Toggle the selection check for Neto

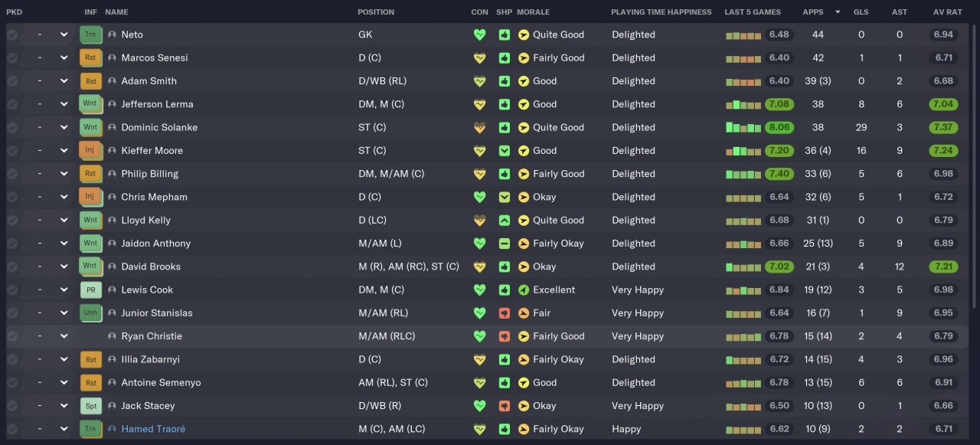point(12,34)
